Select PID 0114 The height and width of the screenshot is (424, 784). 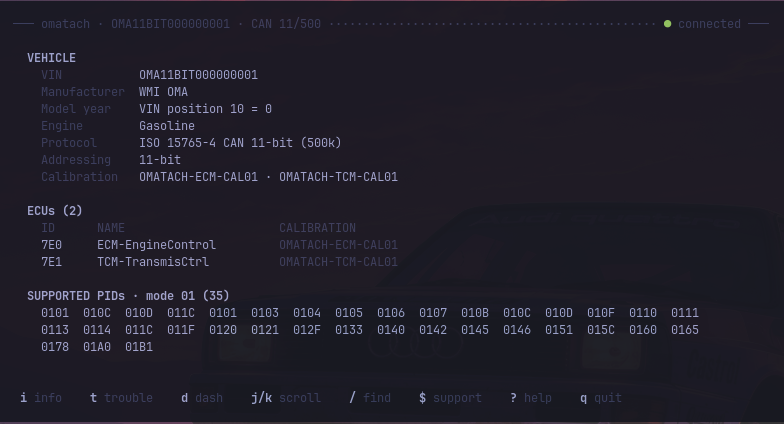pyautogui.click(x=97, y=330)
